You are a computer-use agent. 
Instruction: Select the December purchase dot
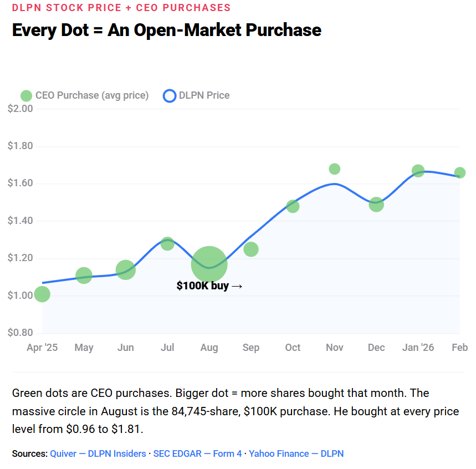click(x=376, y=205)
